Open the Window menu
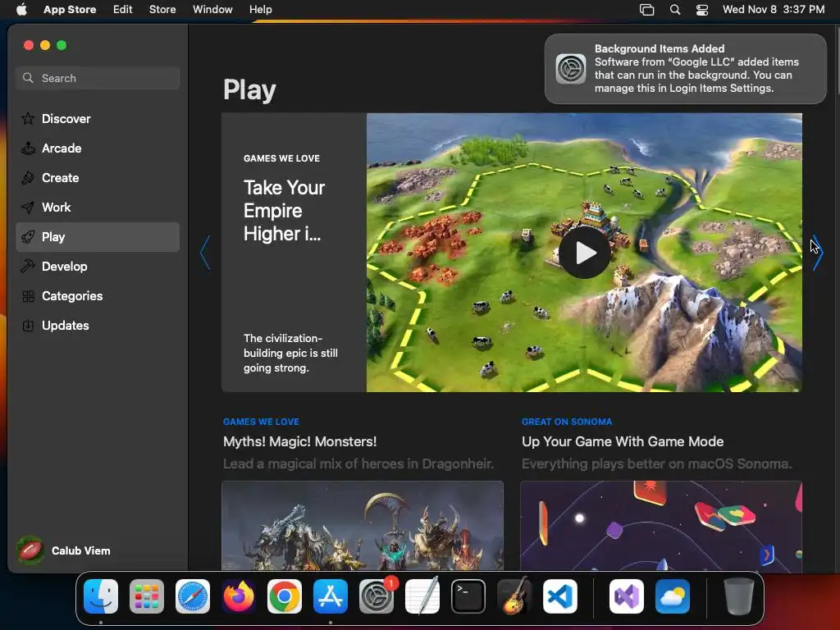Viewport: 840px width, 630px height. point(212,9)
